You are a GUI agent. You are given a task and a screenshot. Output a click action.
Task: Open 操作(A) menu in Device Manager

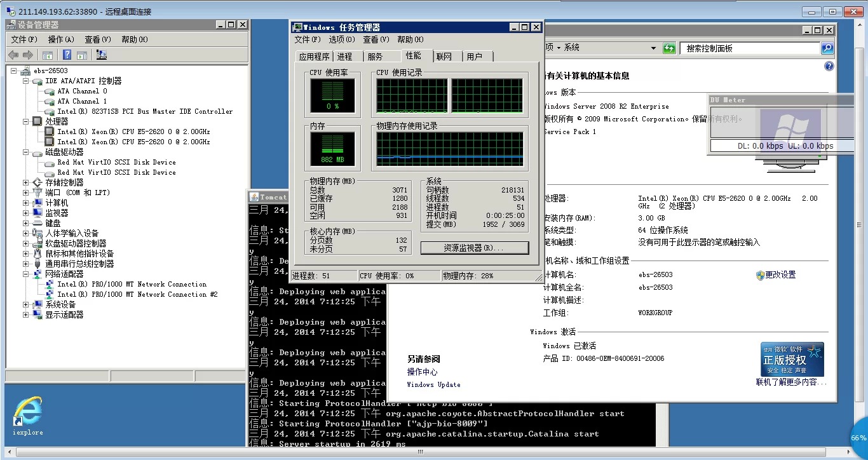pos(61,39)
